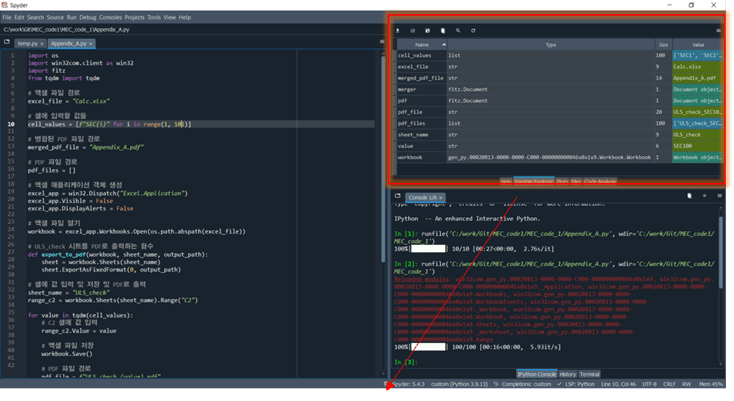Select the sheet_name variable name
Screen dimensions: 734x401
coord(412,135)
